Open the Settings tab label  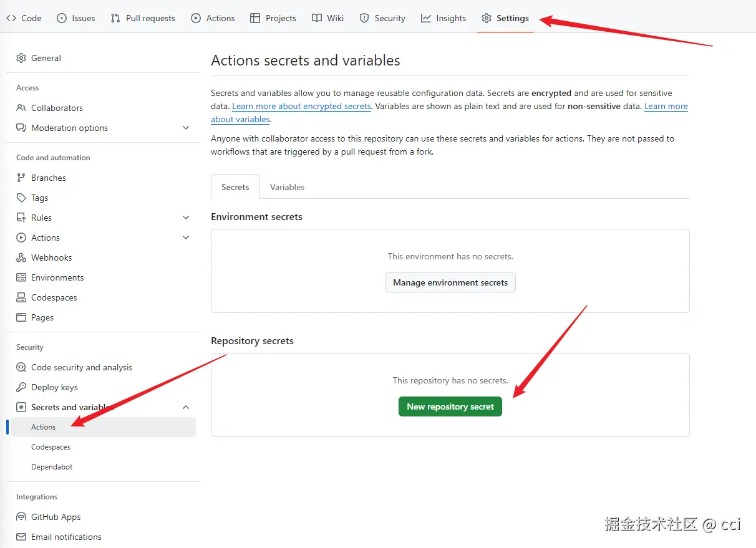click(513, 18)
